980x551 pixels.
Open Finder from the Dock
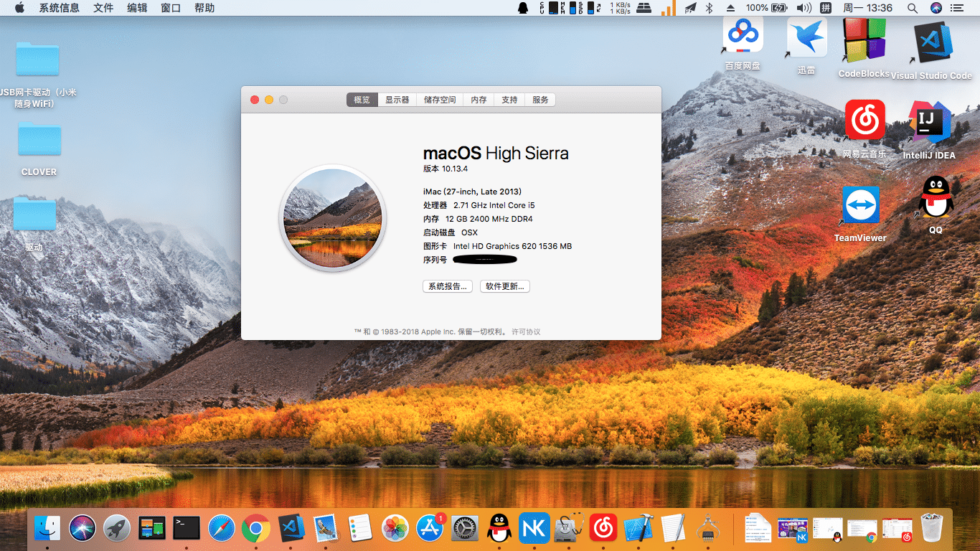coord(47,528)
